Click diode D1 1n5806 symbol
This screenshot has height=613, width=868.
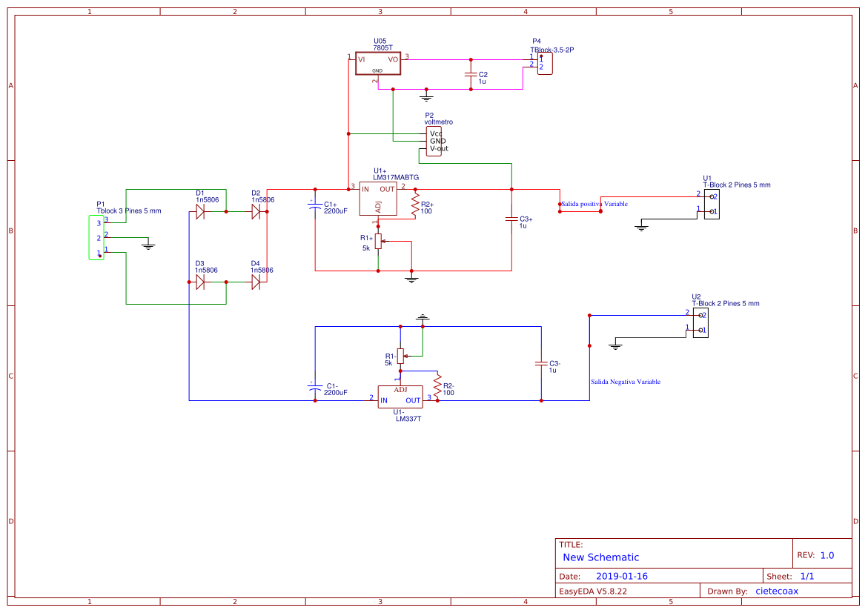coord(200,211)
